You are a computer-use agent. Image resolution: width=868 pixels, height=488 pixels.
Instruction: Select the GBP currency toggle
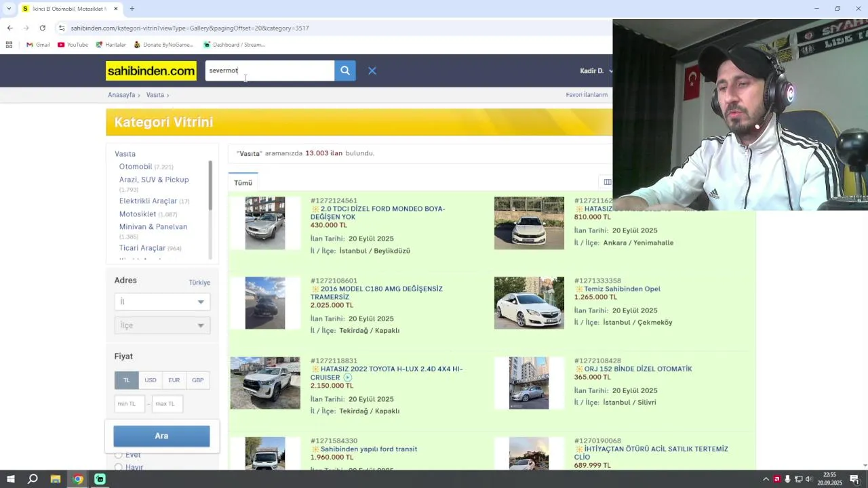197,380
